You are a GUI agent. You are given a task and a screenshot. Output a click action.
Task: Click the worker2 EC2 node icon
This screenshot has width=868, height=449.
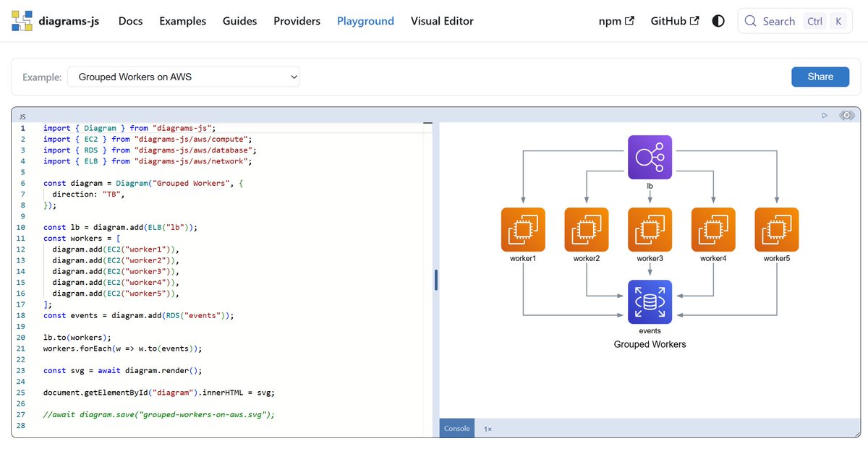tap(587, 229)
